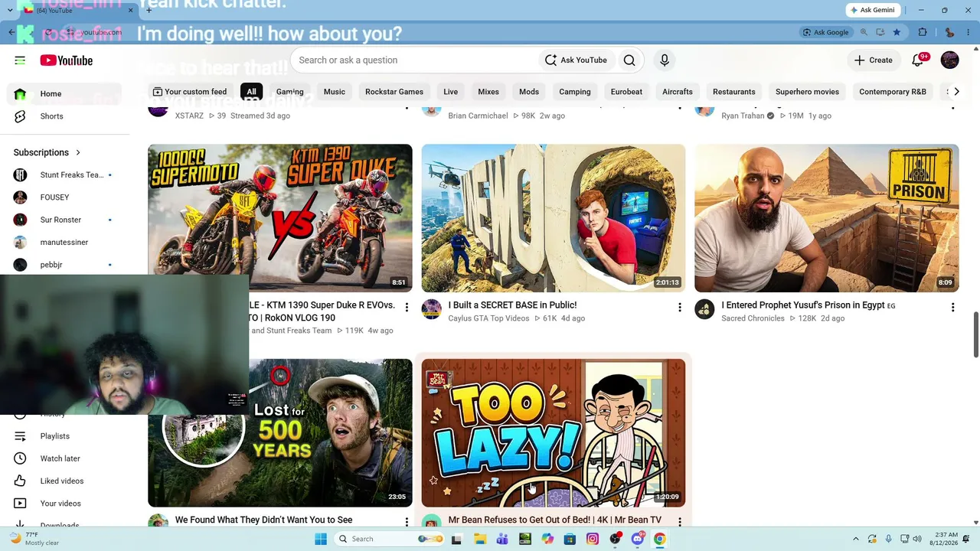Open the notifications bell

click(918, 60)
